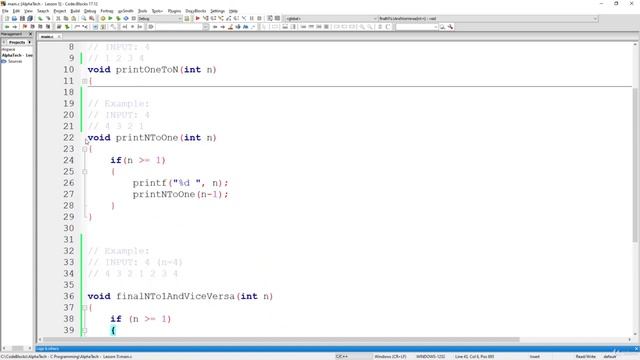The height and width of the screenshot is (360, 640).
Task: Collapse fold marker at line 39
Action: point(84,330)
